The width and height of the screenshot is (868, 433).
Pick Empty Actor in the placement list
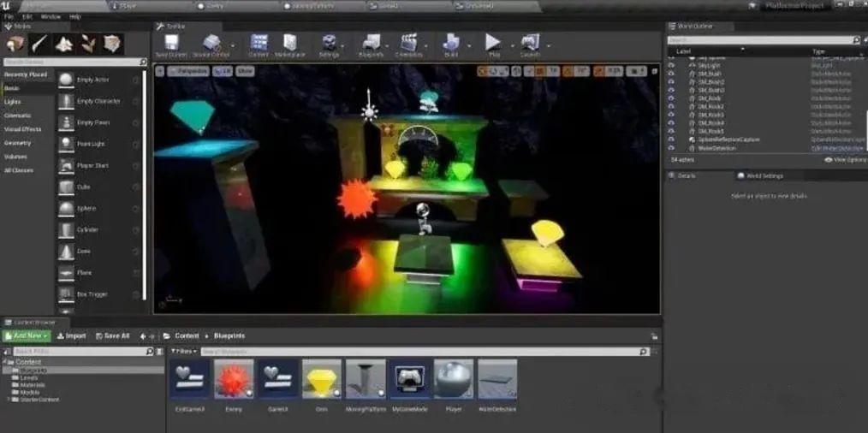click(98, 80)
